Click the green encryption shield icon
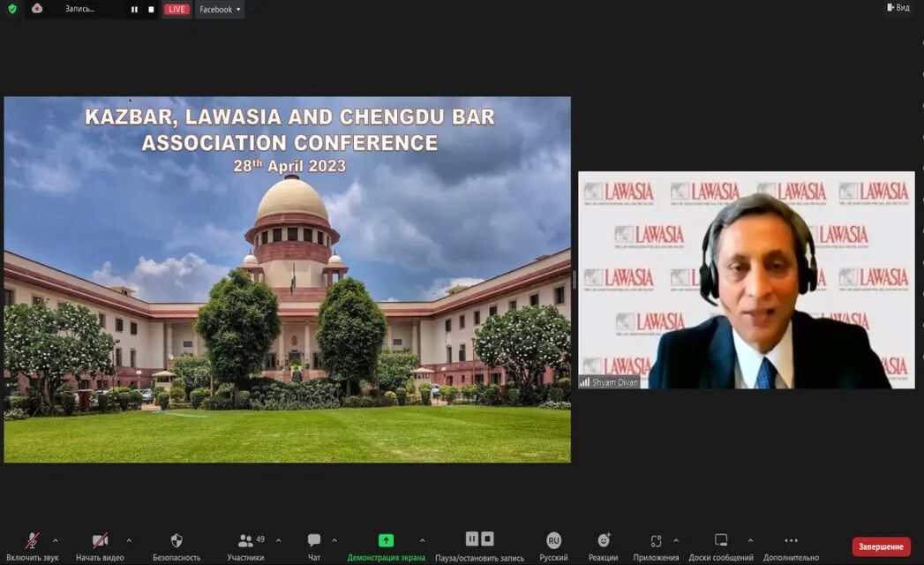Image resolution: width=924 pixels, height=565 pixels. (12, 9)
